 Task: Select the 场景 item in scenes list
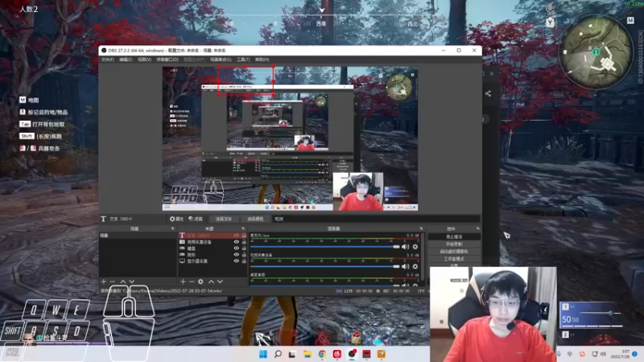(x=138, y=236)
